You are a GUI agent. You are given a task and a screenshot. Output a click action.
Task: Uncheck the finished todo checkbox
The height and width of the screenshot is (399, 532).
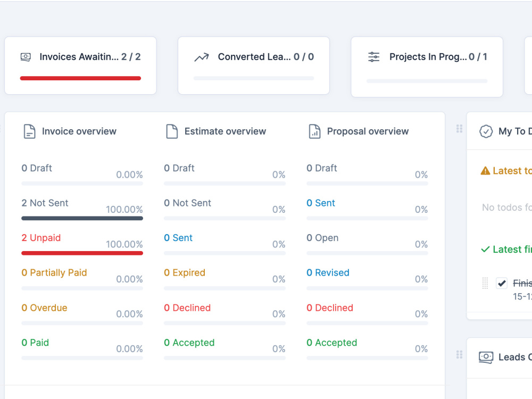[x=502, y=283]
